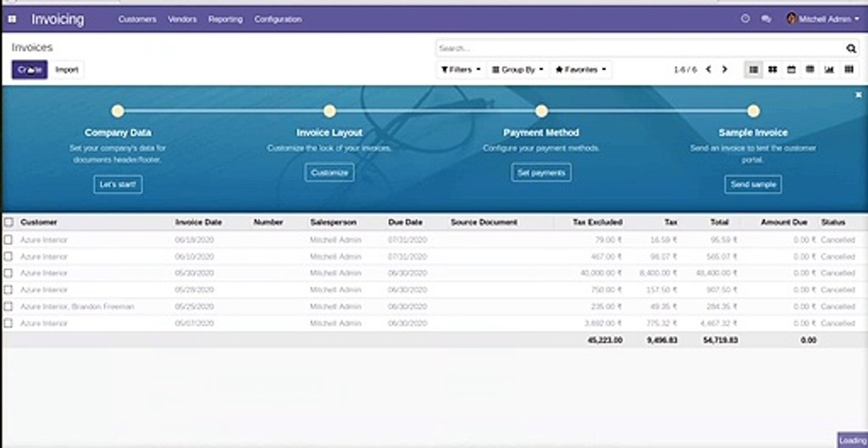Check the invoice dated 05/30/2020

[9, 273]
